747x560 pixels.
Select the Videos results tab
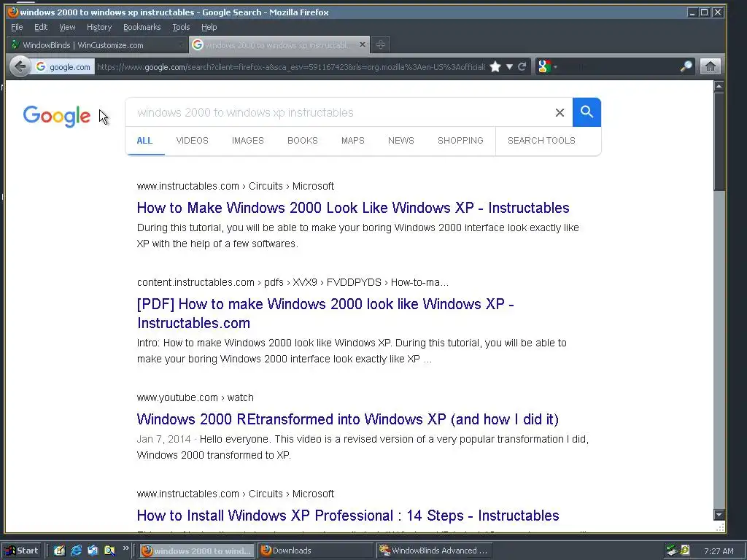[x=192, y=141]
